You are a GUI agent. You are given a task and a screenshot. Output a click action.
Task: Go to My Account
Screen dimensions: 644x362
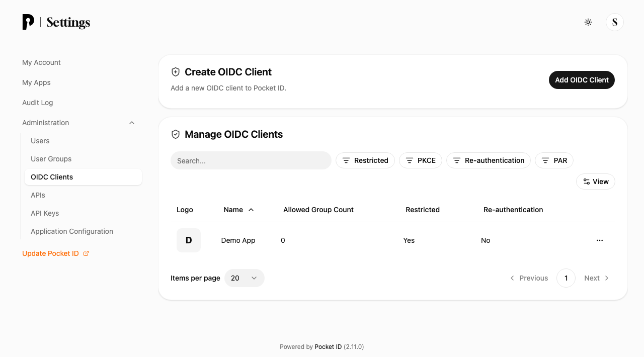coord(41,62)
